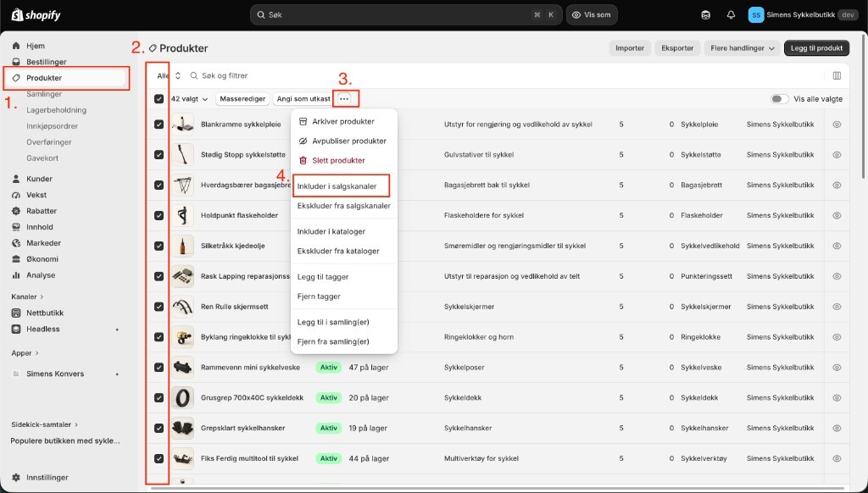
Task: Click Grepsklart sykkelhansker product thumbnail
Action: 182,429
